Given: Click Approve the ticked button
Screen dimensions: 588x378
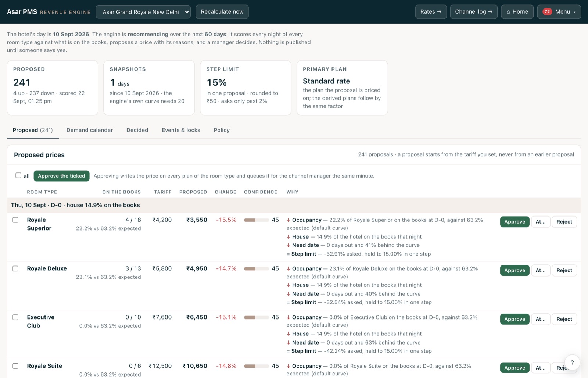Looking at the screenshot, I should click(61, 176).
